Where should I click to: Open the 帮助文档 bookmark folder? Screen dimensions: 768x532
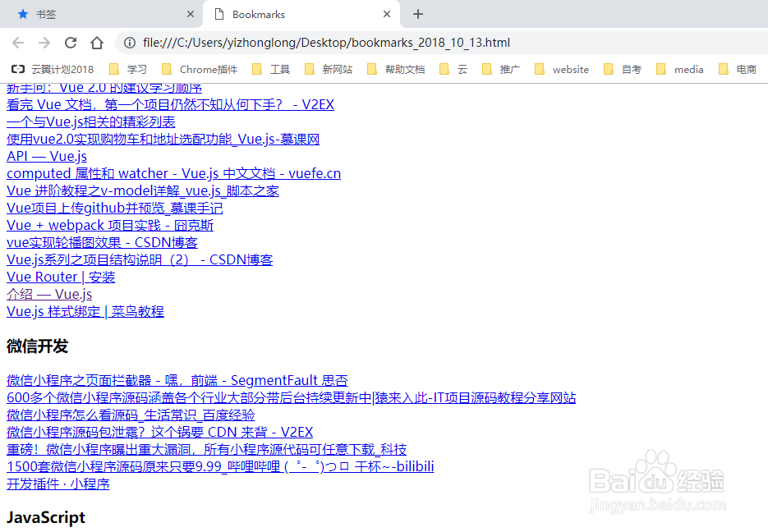click(396, 70)
